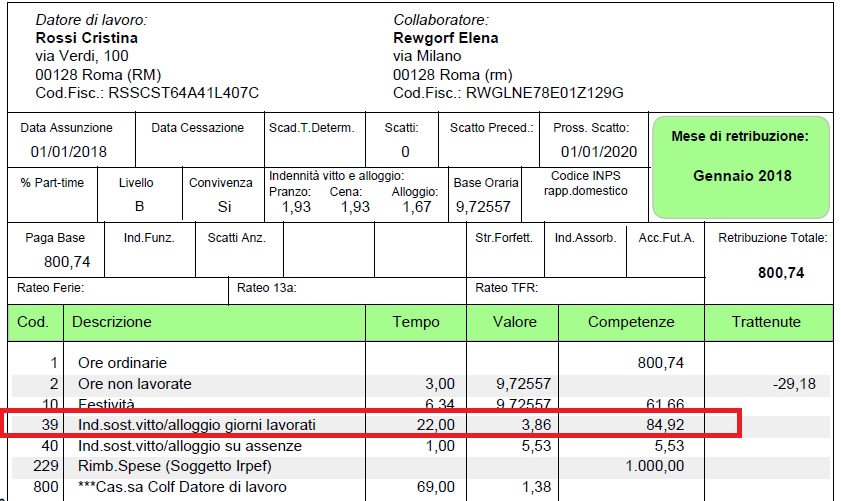841x501 pixels.
Task: Click employer name Rossi Cristina
Action: (86, 38)
